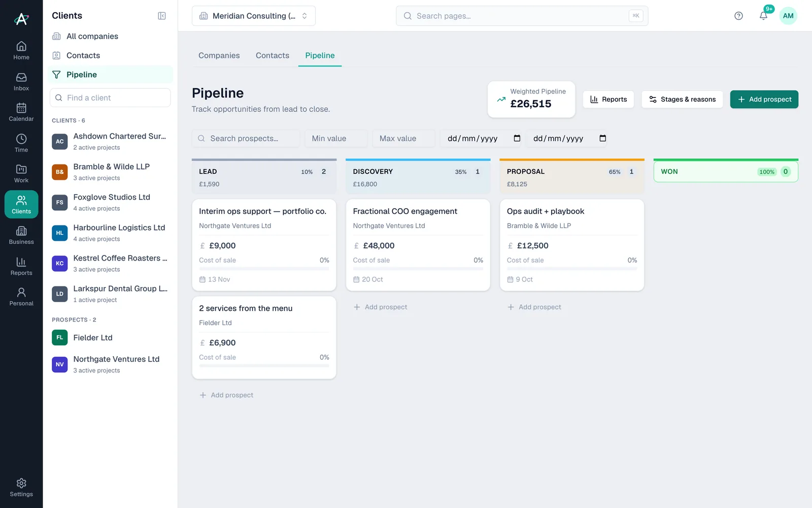Viewport: 812px width, 508px height.
Task: Open the AM user avatar menu
Action: pyautogui.click(x=788, y=16)
